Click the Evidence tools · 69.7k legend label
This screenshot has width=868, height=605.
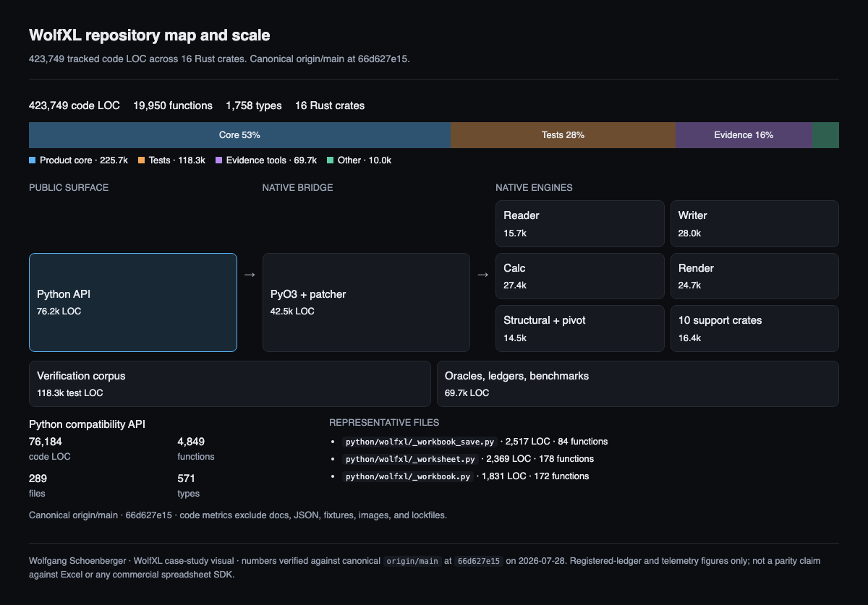[271, 160]
